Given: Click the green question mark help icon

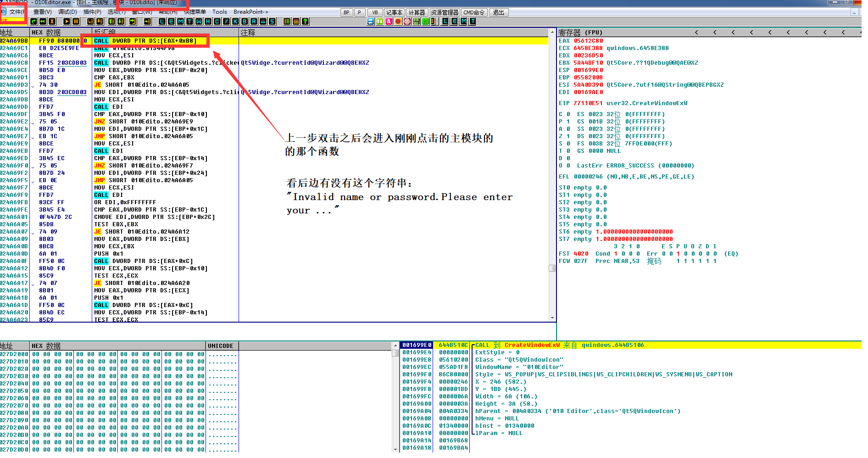Looking at the screenshot, I should (x=305, y=21).
